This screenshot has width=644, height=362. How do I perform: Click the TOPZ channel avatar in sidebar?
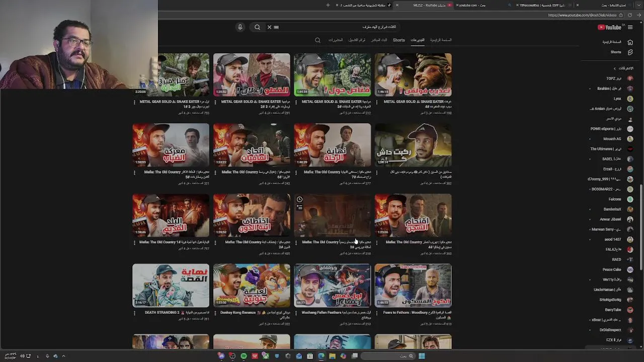click(630, 78)
